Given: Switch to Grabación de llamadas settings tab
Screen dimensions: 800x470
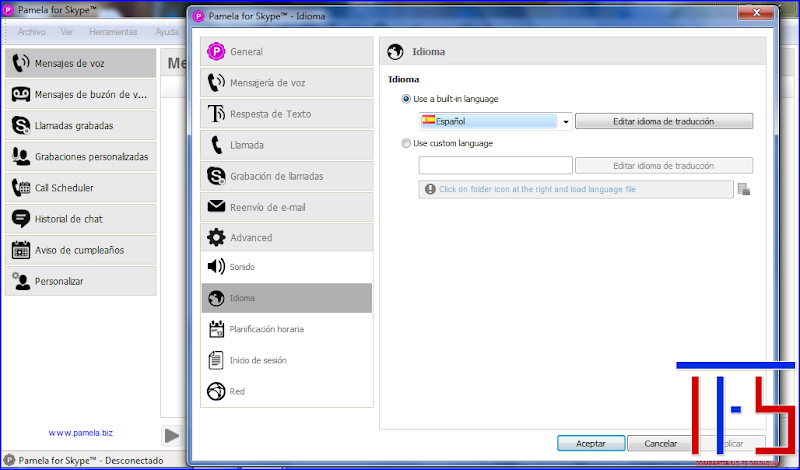Looking at the screenshot, I should tap(287, 176).
